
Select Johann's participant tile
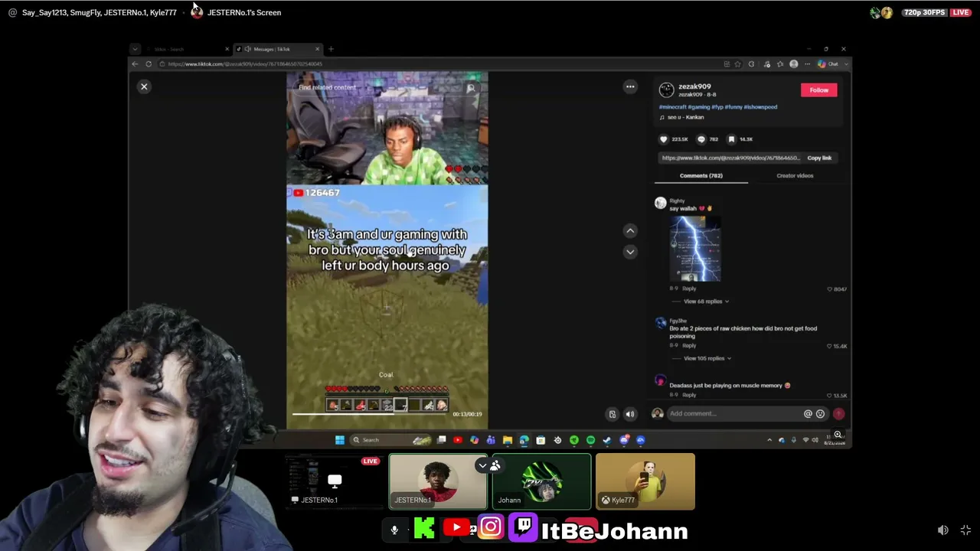(x=541, y=481)
